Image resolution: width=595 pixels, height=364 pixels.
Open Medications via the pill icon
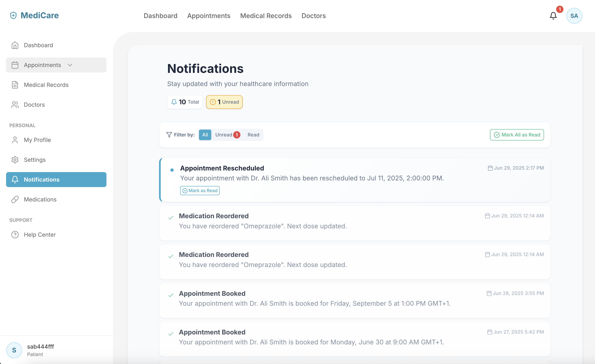pyautogui.click(x=15, y=199)
